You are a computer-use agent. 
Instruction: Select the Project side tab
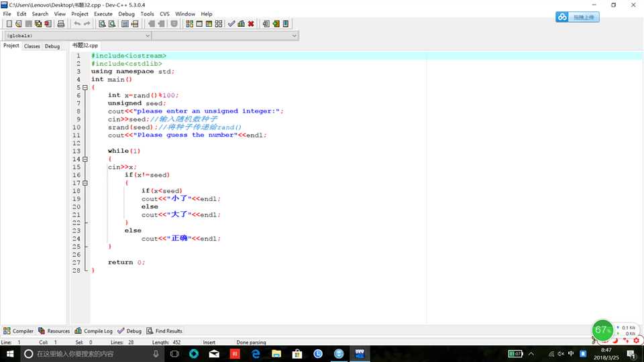pyautogui.click(x=11, y=46)
